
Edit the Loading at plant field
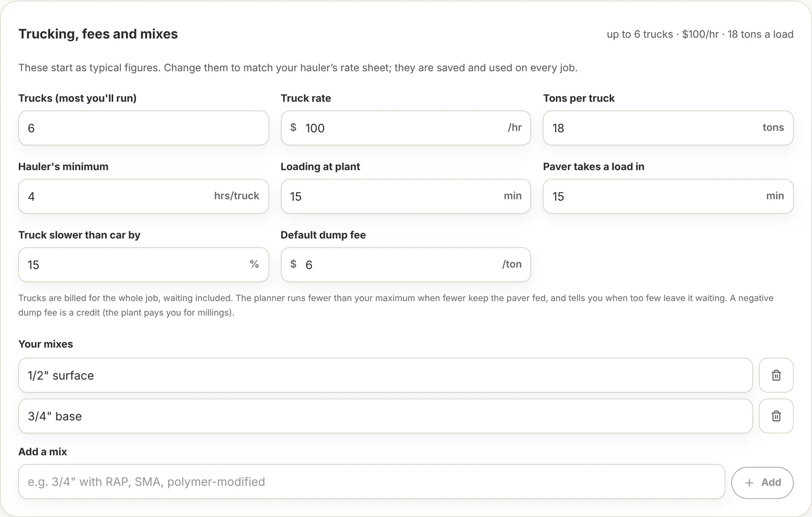[406, 196]
